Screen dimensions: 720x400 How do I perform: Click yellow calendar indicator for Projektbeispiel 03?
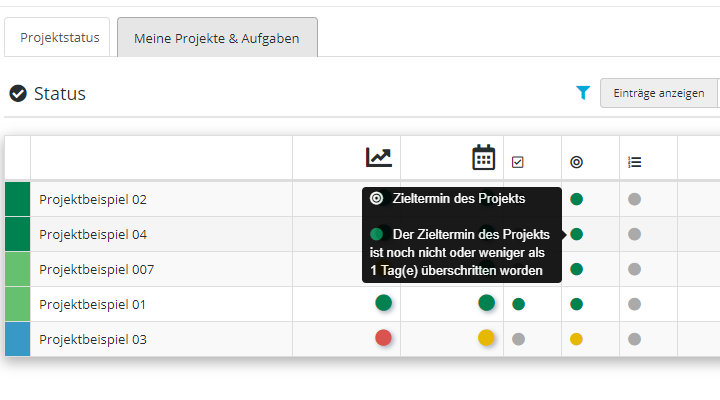pyautogui.click(x=486, y=338)
